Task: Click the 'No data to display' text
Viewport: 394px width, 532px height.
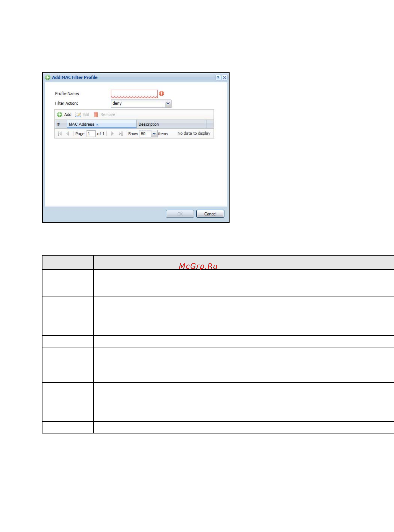Action: [x=194, y=133]
